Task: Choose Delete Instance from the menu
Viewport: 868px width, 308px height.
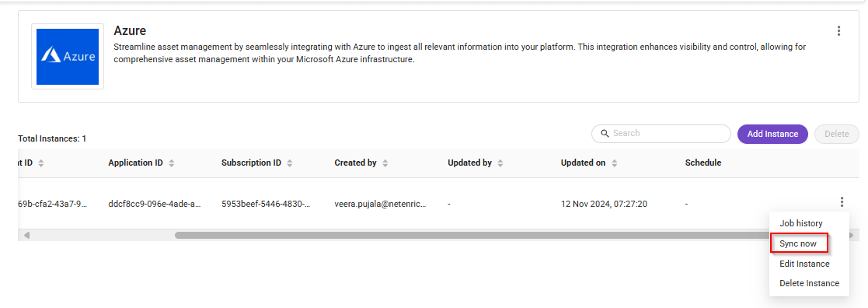Action: pyautogui.click(x=809, y=283)
